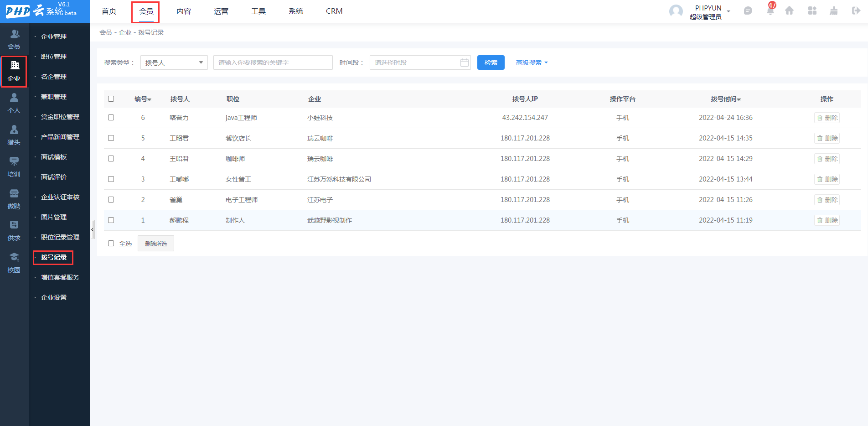
Task: Open the 拨号人 search type dropdown
Action: 174,62
